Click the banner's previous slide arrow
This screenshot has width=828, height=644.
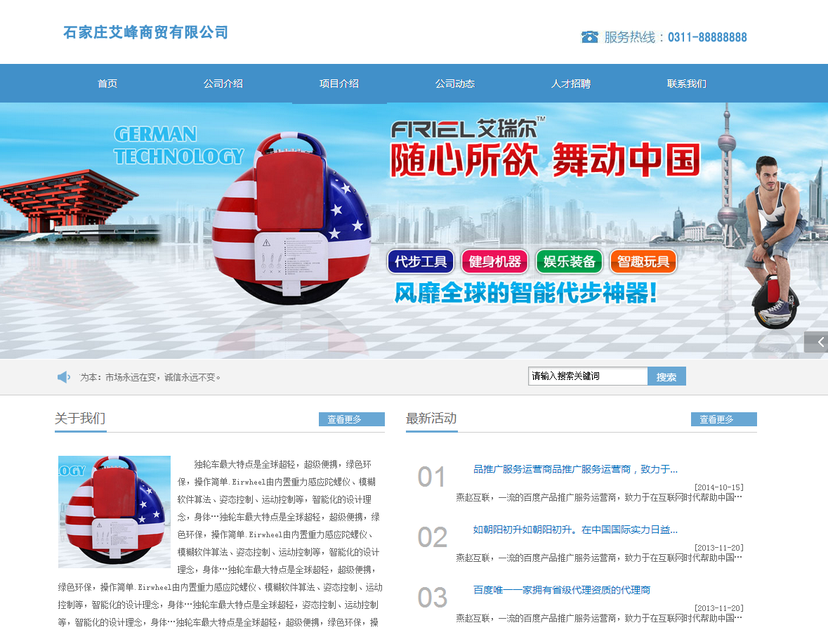816,342
